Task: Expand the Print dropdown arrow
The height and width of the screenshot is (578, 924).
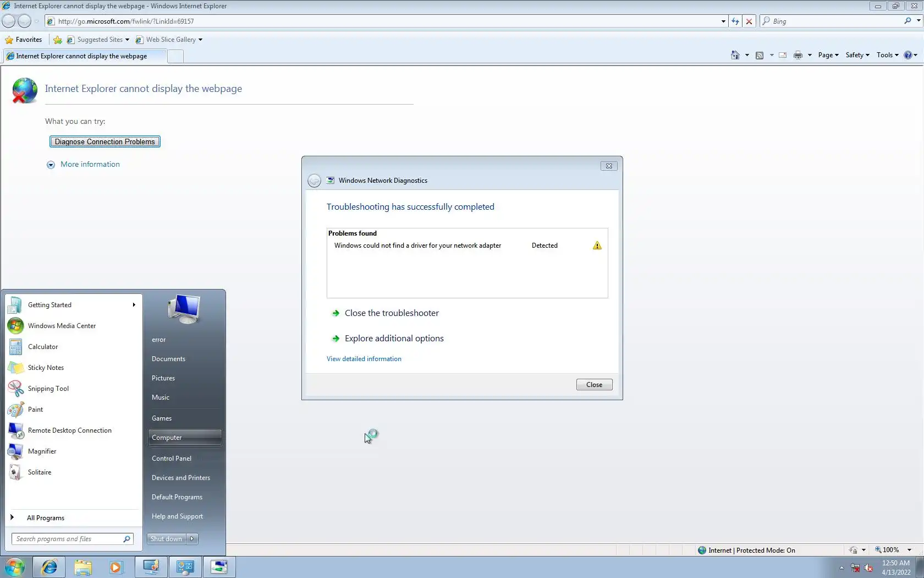Action: point(810,55)
